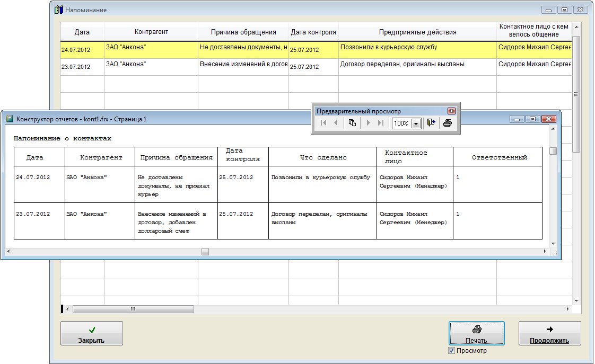
Task: Click the report preview horizontal scrollbar thumb
Action: (x=205, y=252)
